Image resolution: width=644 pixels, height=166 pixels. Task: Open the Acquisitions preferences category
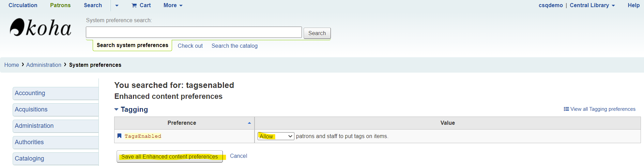31,109
